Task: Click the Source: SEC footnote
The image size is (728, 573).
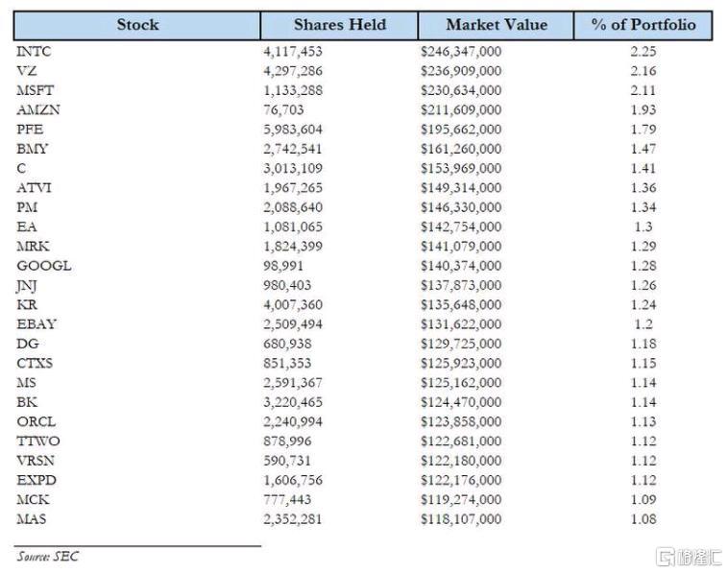Action: (48, 557)
